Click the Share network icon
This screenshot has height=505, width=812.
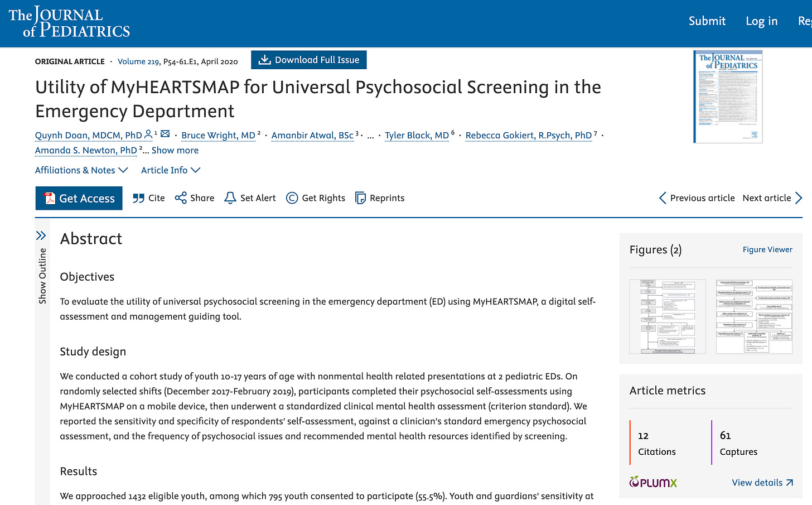tap(181, 198)
